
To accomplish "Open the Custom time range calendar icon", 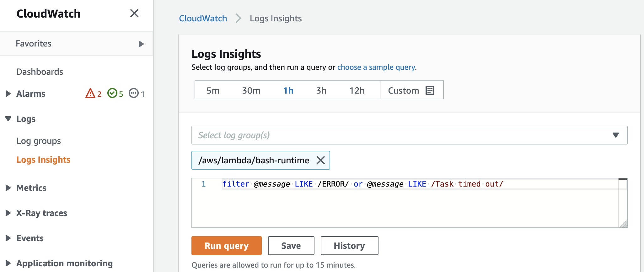I will coord(430,90).
